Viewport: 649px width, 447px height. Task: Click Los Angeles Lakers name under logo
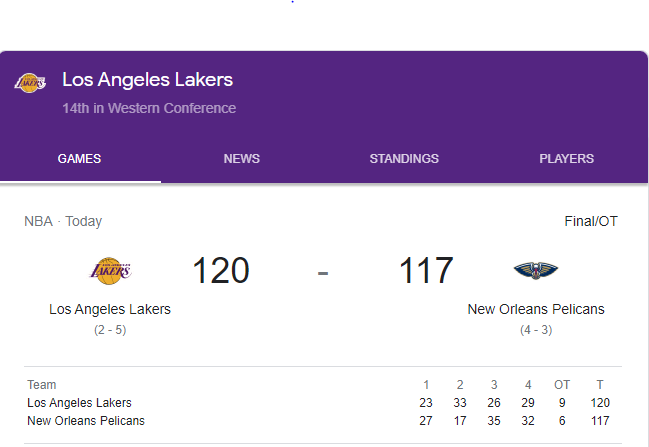[110, 309]
